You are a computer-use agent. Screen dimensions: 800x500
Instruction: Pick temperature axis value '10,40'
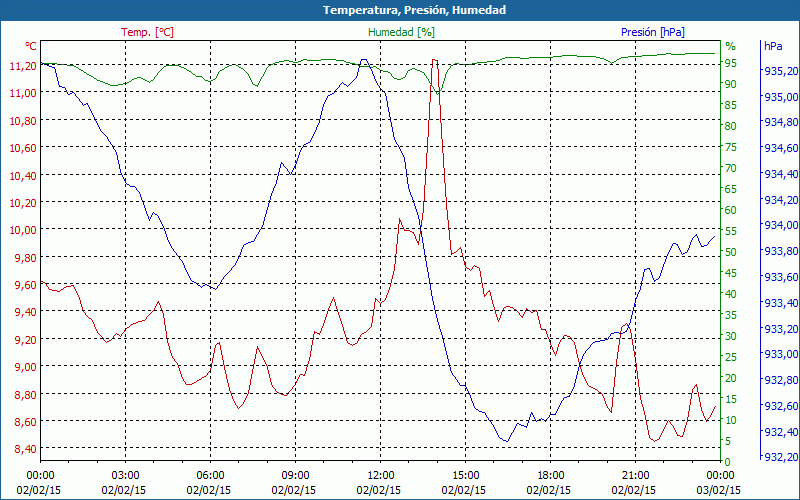23,176
